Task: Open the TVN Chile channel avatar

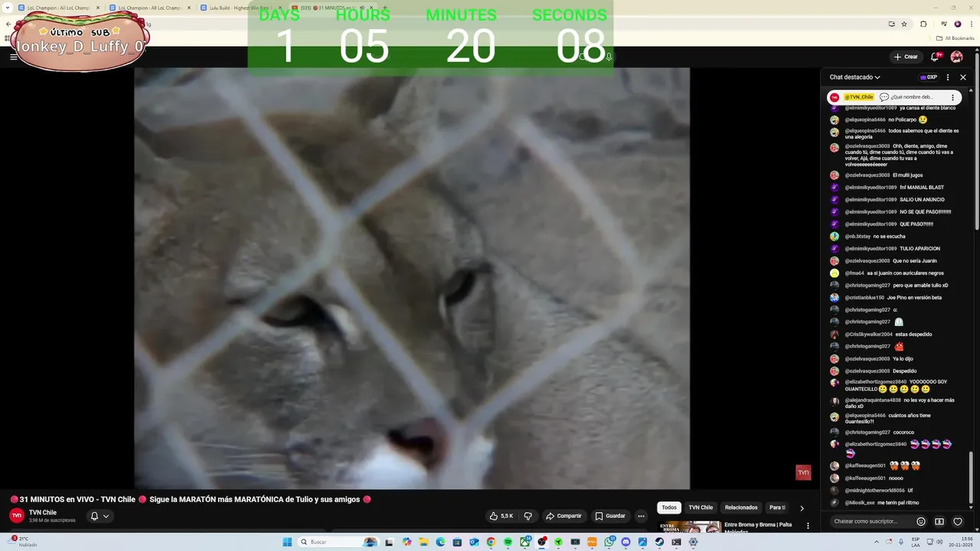Action: point(17,516)
